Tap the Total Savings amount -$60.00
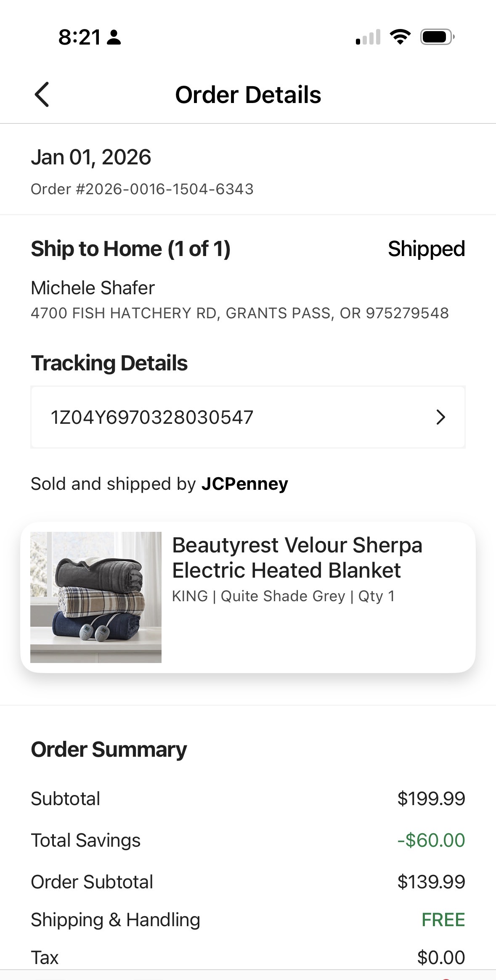The height and width of the screenshot is (980, 496). (x=431, y=840)
